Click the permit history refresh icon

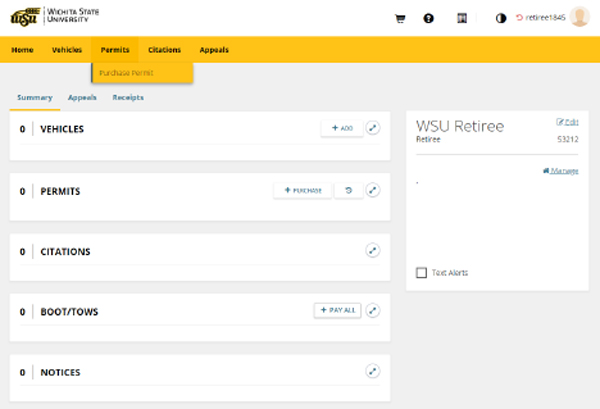coord(349,190)
